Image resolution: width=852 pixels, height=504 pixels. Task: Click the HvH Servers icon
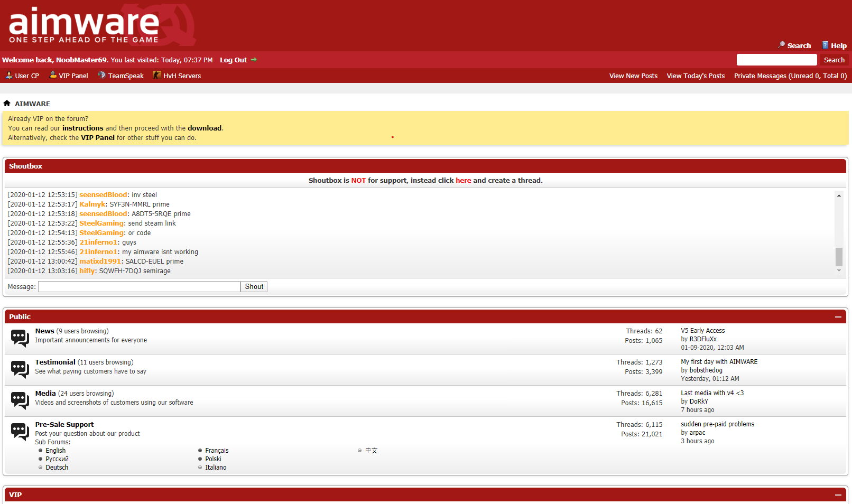pos(157,76)
